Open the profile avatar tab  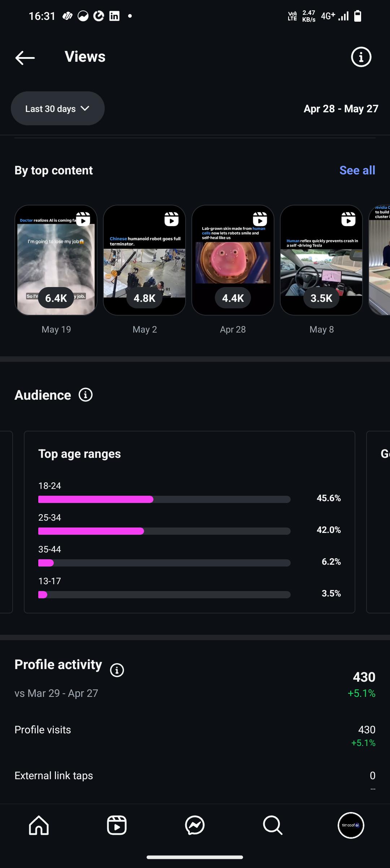(x=351, y=825)
